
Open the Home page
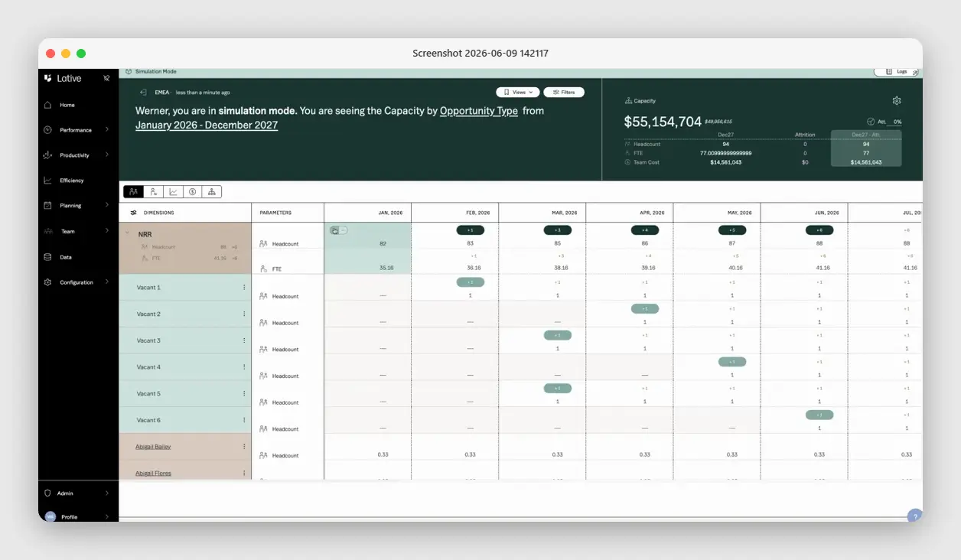67,105
